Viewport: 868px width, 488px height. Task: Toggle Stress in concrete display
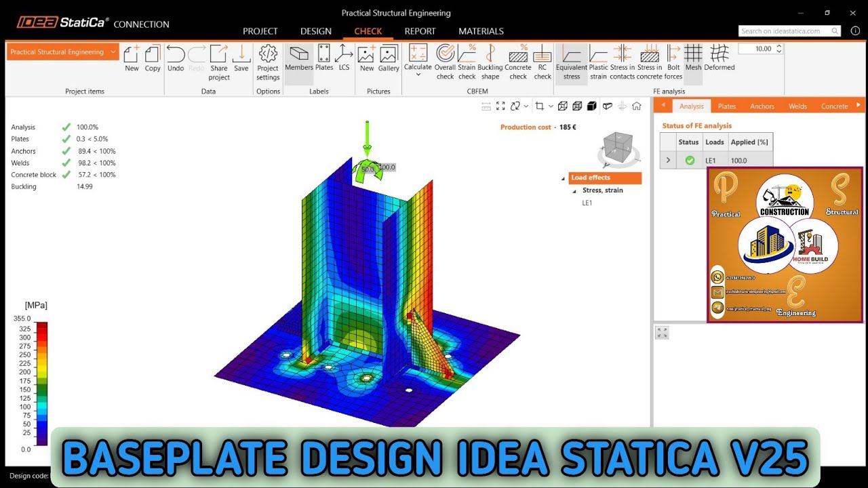650,62
